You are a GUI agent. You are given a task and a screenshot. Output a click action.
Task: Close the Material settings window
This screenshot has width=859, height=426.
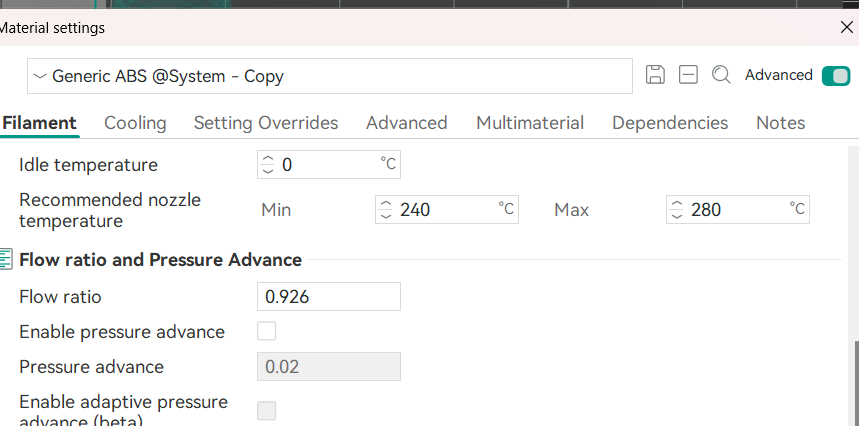click(846, 28)
